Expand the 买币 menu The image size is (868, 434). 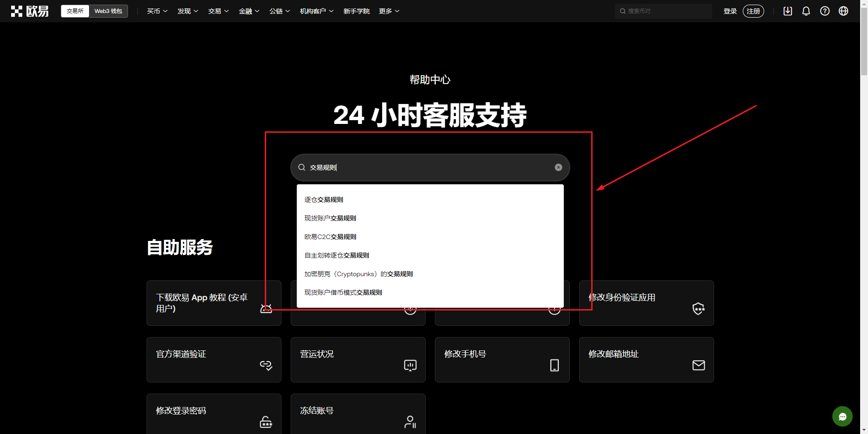pos(157,11)
